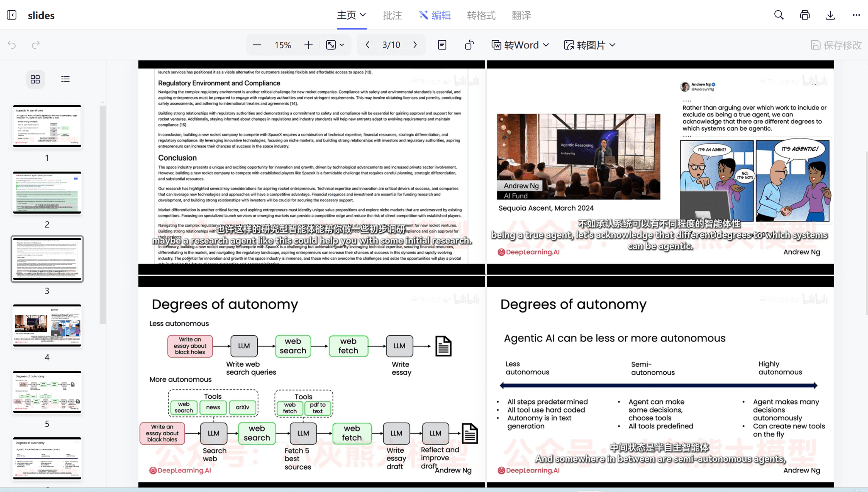Switch to the 转格式 tab
The image size is (868, 492).
coord(481,15)
